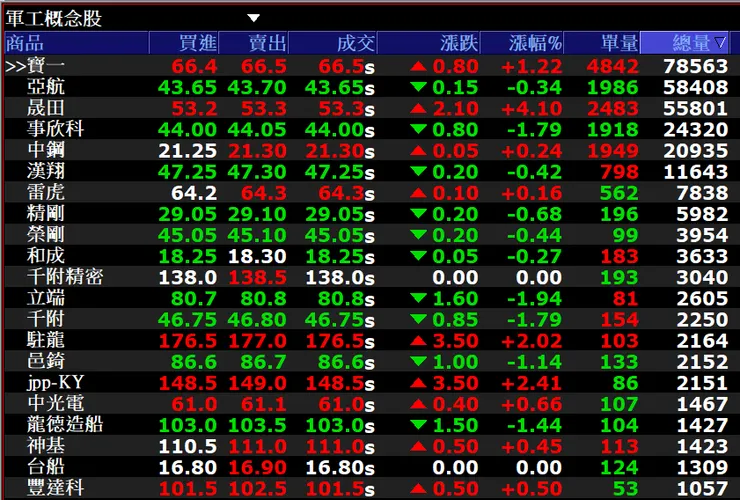The height and width of the screenshot is (500, 740).
Task: Click the 漲跌 column header
Action: [x=429, y=43]
